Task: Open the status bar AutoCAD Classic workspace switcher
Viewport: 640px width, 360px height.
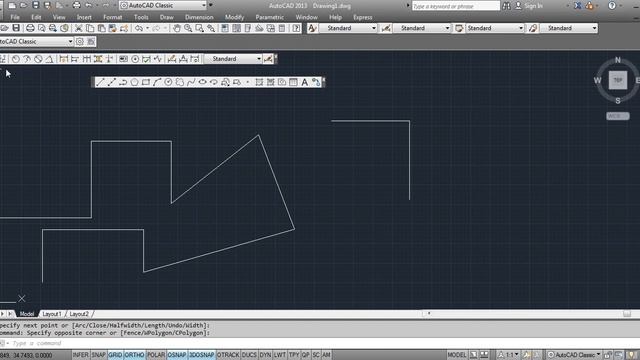Action: pos(574,355)
